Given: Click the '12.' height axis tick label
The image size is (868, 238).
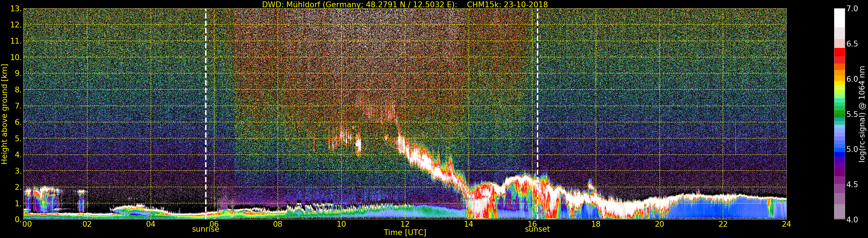Looking at the screenshot, I should 16,25.
